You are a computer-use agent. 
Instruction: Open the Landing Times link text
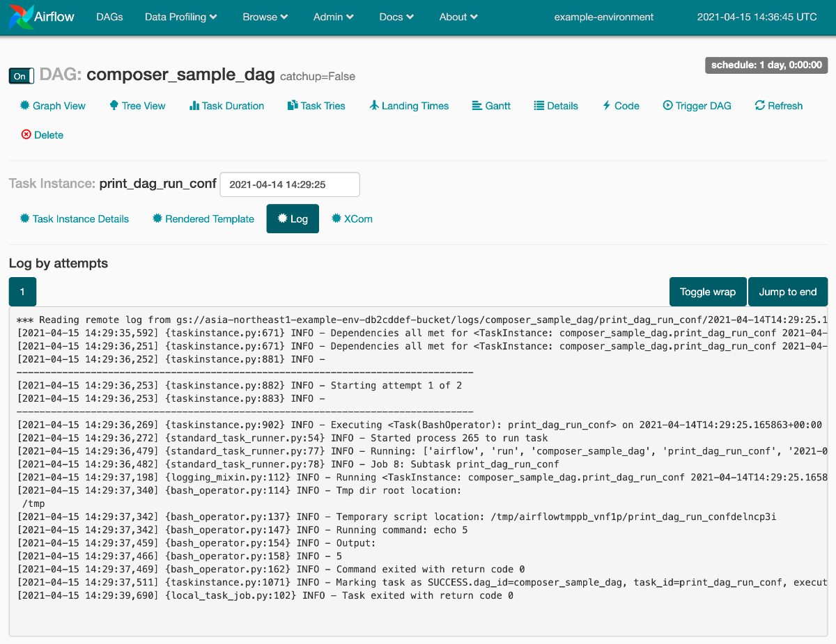415,106
